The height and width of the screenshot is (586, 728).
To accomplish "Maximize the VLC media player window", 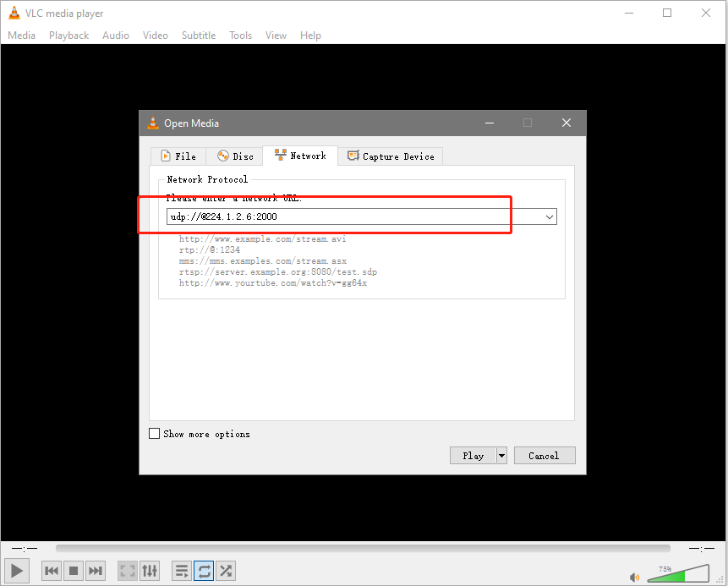I will (x=667, y=13).
